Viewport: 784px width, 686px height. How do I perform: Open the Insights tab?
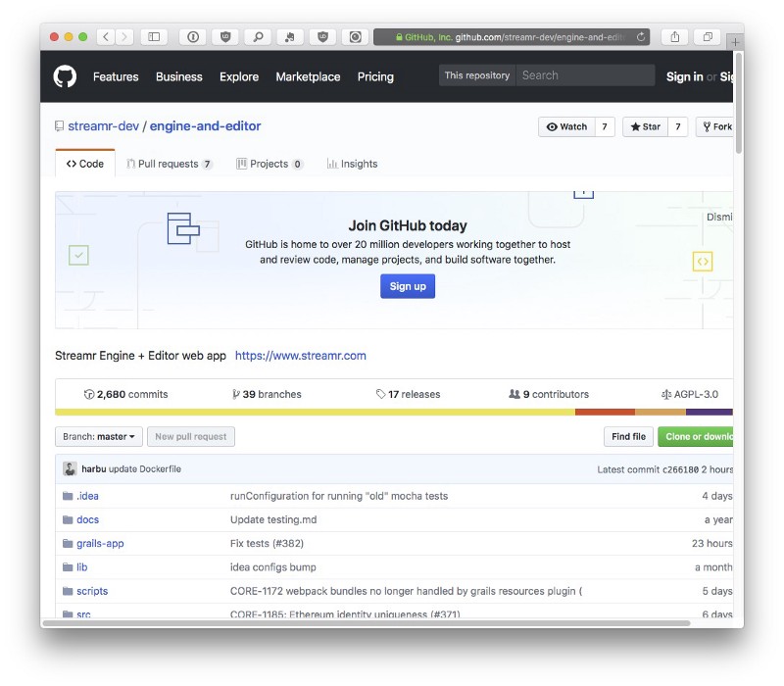click(x=352, y=164)
